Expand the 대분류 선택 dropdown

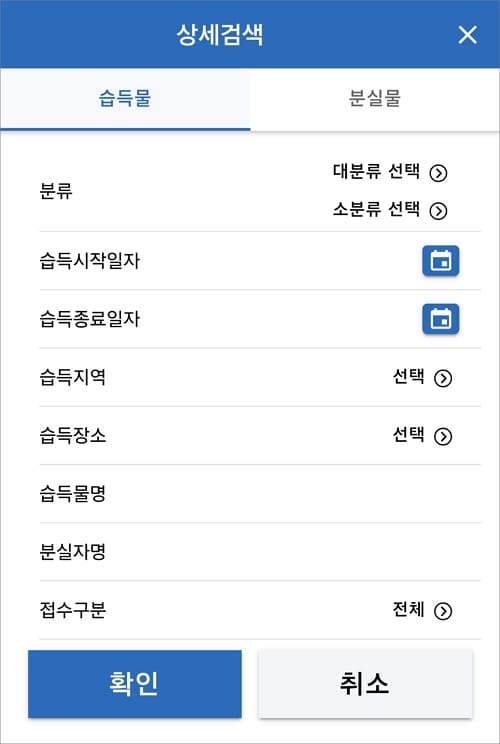[x=390, y=172]
